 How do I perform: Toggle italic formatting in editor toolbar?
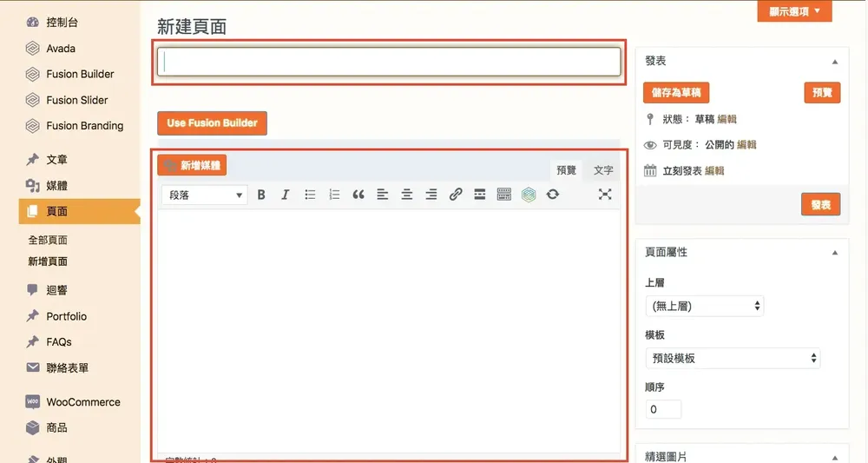click(x=285, y=195)
